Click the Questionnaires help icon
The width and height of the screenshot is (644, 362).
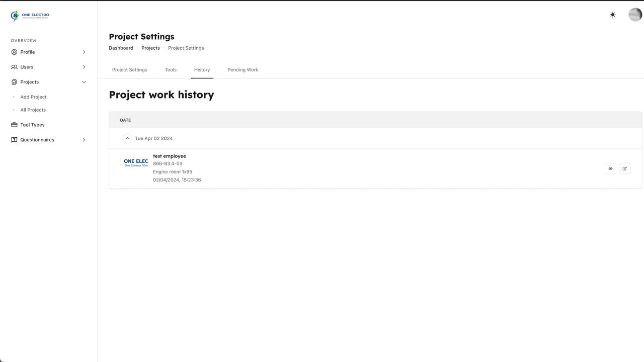14,140
